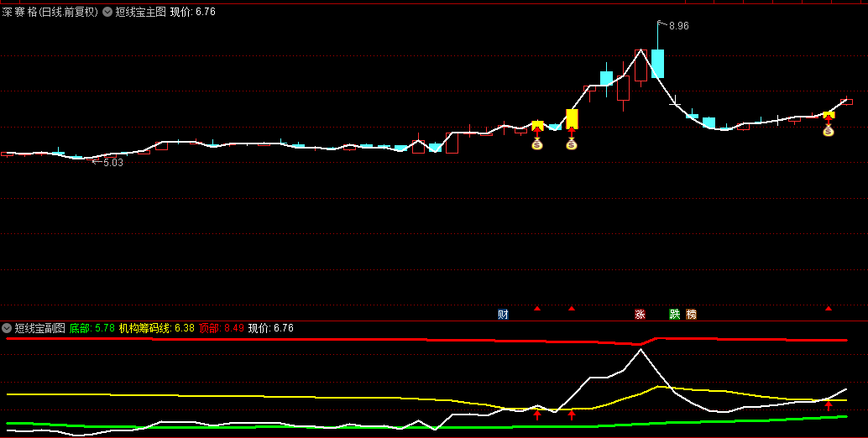This screenshot has width=868, height=438.
Task: Click rightmost red arrow in the sub chart
Action: click(x=829, y=406)
